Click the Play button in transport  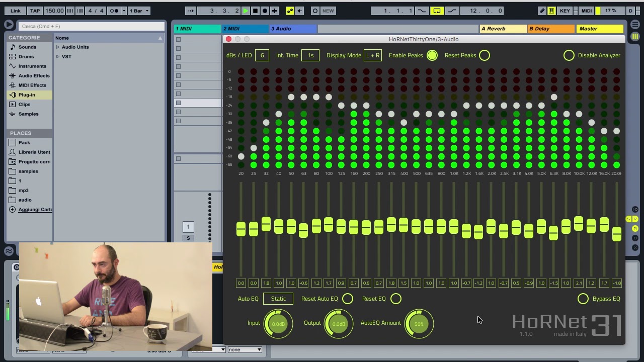pos(246,11)
